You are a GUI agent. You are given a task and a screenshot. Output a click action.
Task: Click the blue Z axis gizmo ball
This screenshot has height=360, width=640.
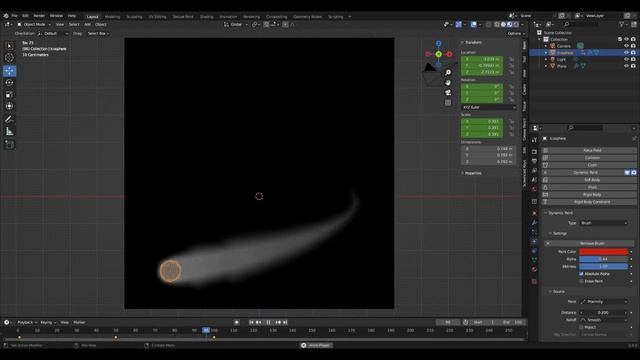tap(438, 44)
